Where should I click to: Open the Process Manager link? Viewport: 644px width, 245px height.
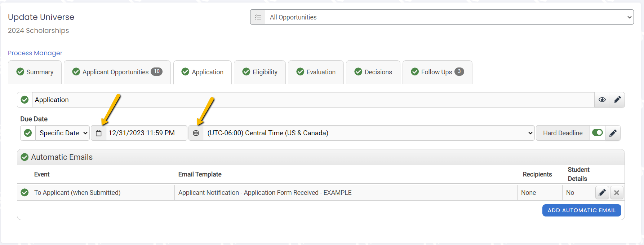[x=35, y=53]
